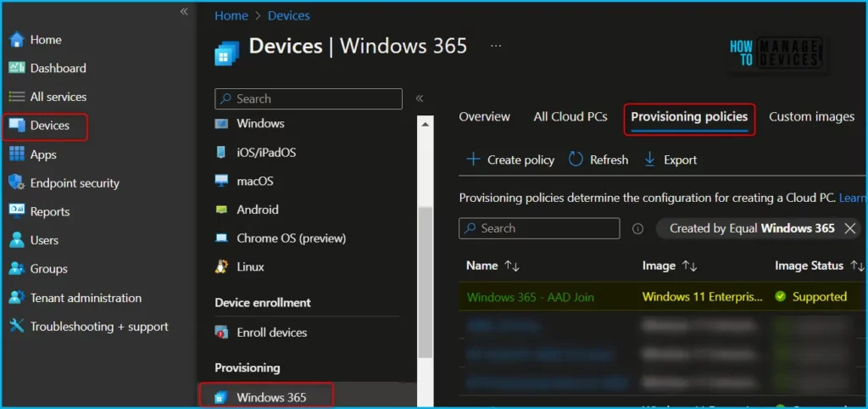Click the submenu scrollbar up arrow
Viewport: 868px width, 409px height.
[x=425, y=125]
